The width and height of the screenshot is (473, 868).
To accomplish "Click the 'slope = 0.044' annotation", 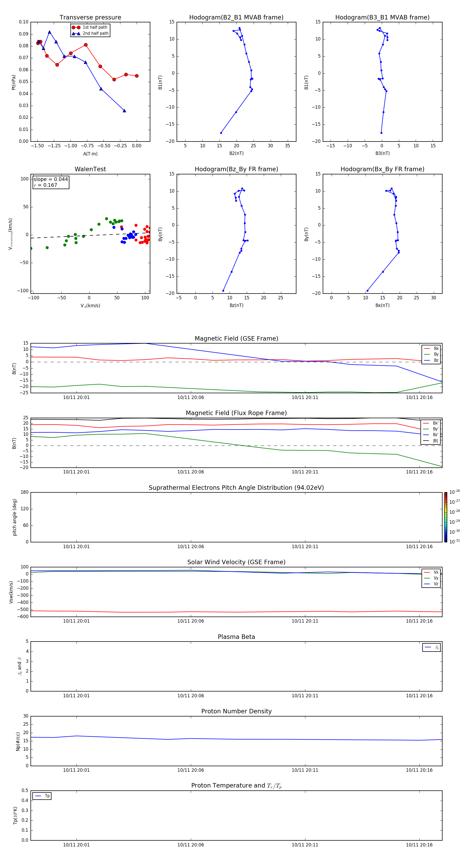I will [x=51, y=179].
